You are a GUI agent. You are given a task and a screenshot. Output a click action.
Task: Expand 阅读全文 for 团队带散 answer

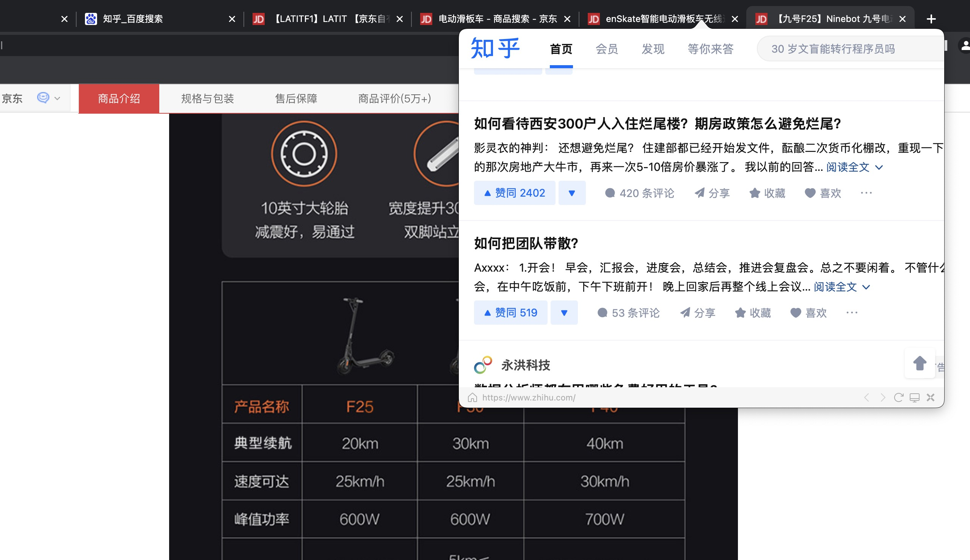(x=842, y=286)
